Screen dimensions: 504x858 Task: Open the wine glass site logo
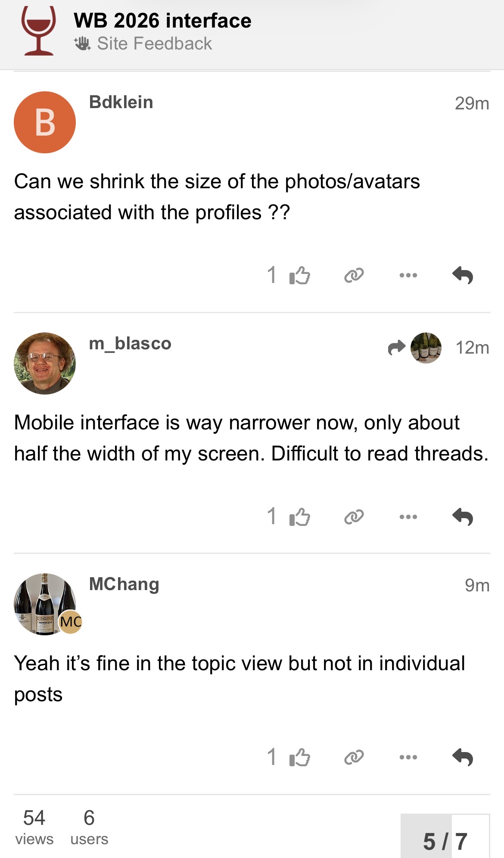[x=39, y=31]
